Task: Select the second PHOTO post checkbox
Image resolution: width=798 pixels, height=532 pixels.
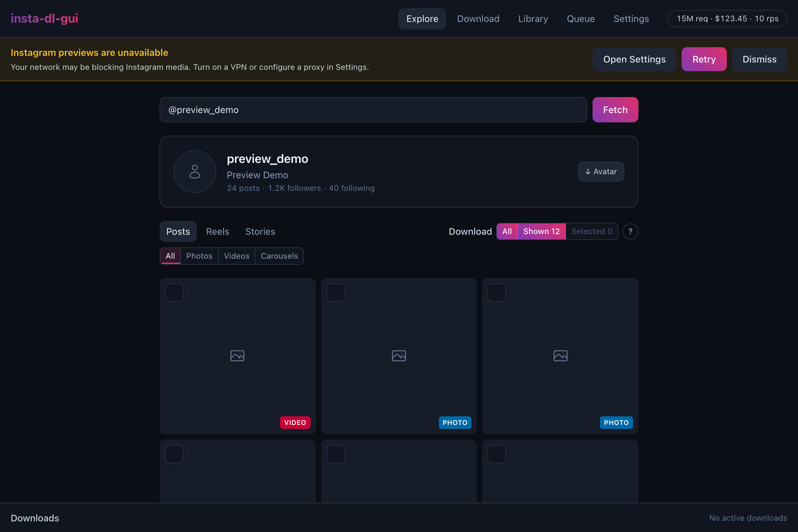Action: pyautogui.click(x=497, y=293)
